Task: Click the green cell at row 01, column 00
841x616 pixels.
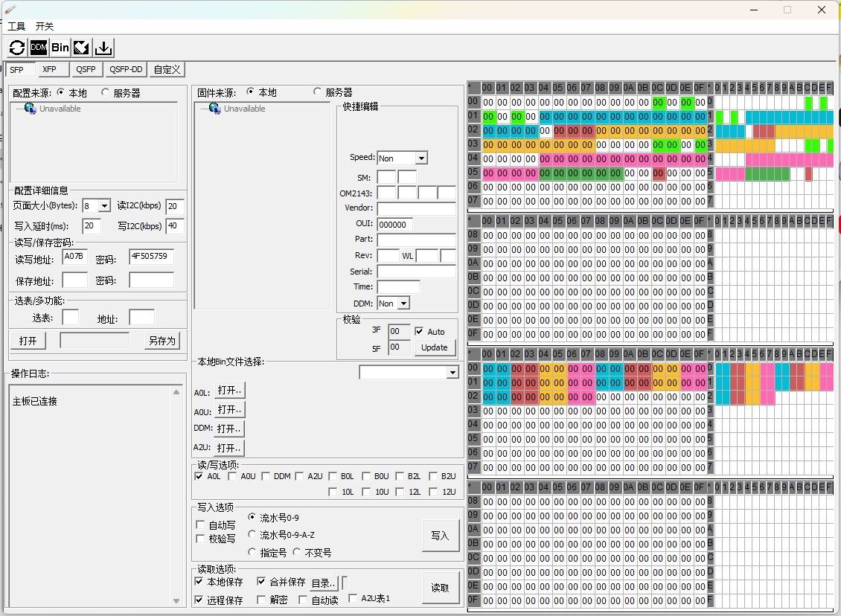Action: tap(489, 117)
